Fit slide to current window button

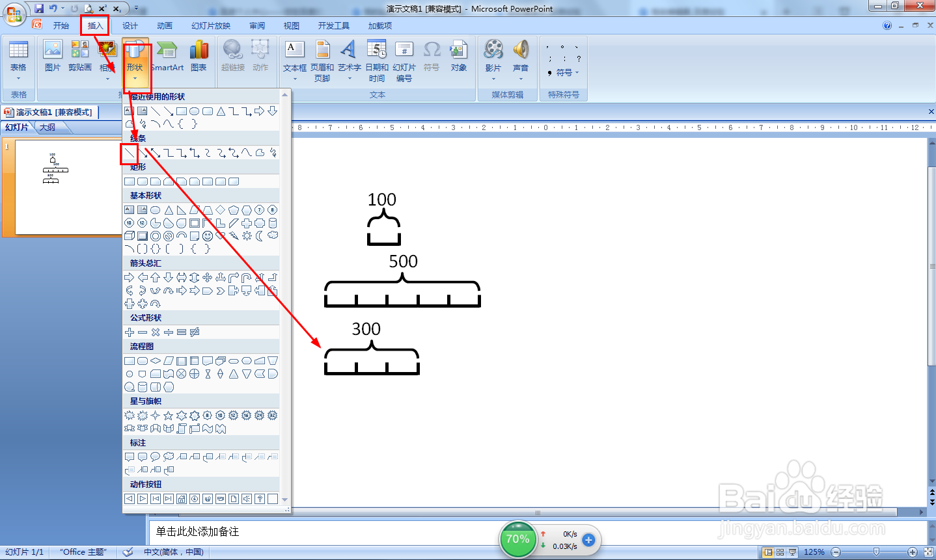pos(928,552)
